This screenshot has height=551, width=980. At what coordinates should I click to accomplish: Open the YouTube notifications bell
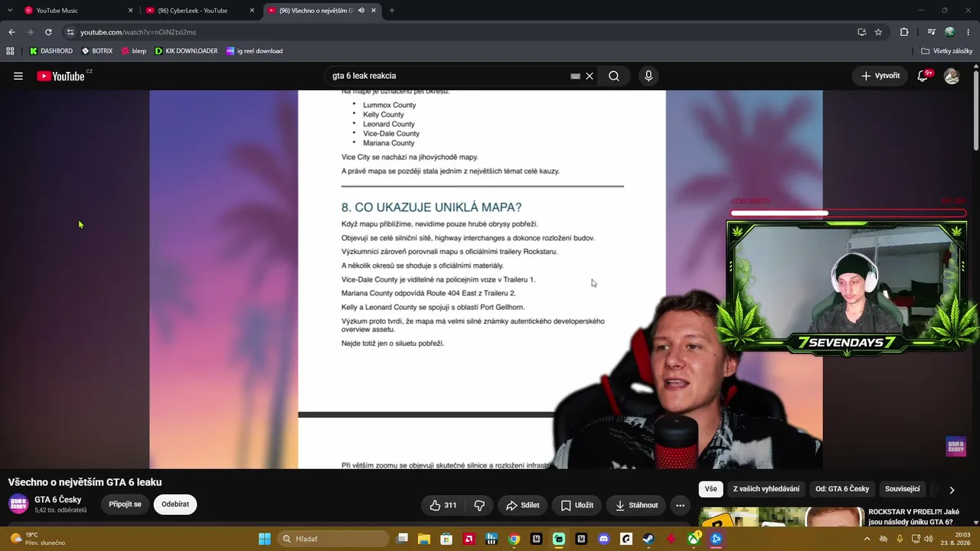point(923,76)
